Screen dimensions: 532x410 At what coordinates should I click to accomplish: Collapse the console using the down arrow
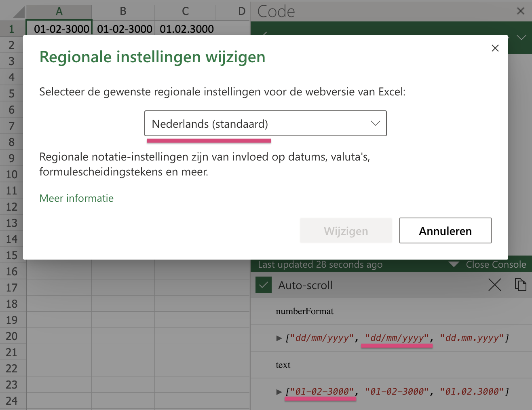point(453,264)
